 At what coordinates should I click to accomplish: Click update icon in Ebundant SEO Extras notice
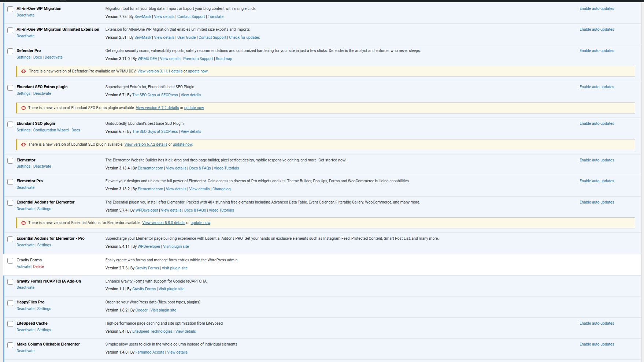click(23, 108)
